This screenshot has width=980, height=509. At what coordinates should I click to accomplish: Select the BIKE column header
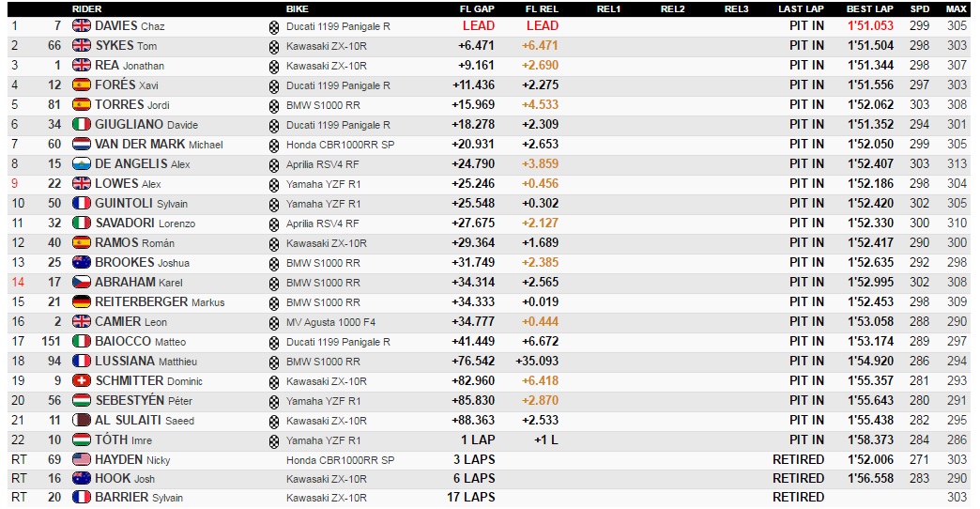point(298,8)
